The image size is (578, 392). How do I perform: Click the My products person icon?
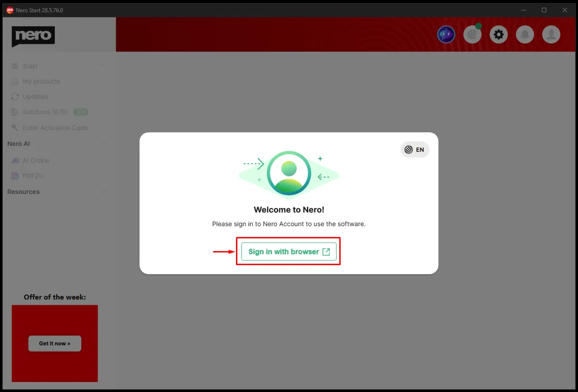(15, 82)
